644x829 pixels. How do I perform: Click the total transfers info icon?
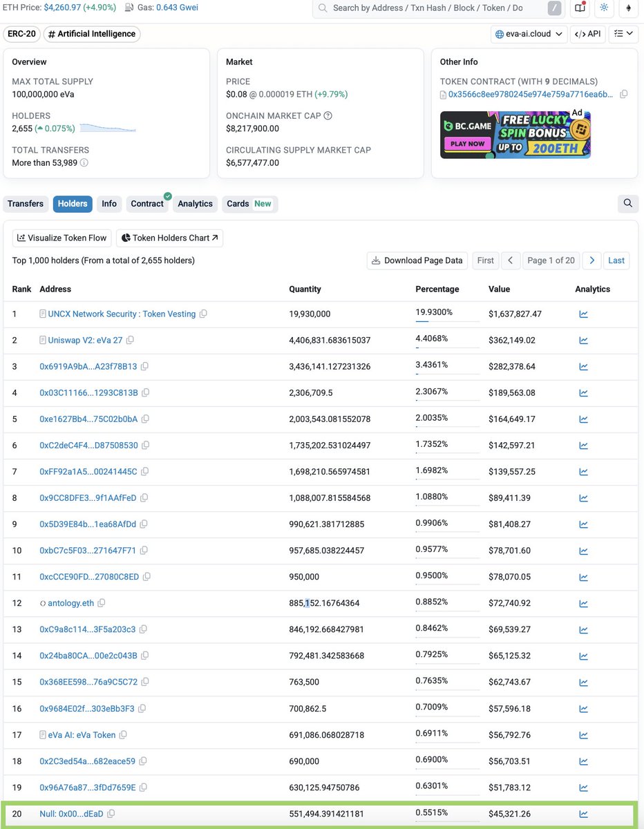click(84, 163)
